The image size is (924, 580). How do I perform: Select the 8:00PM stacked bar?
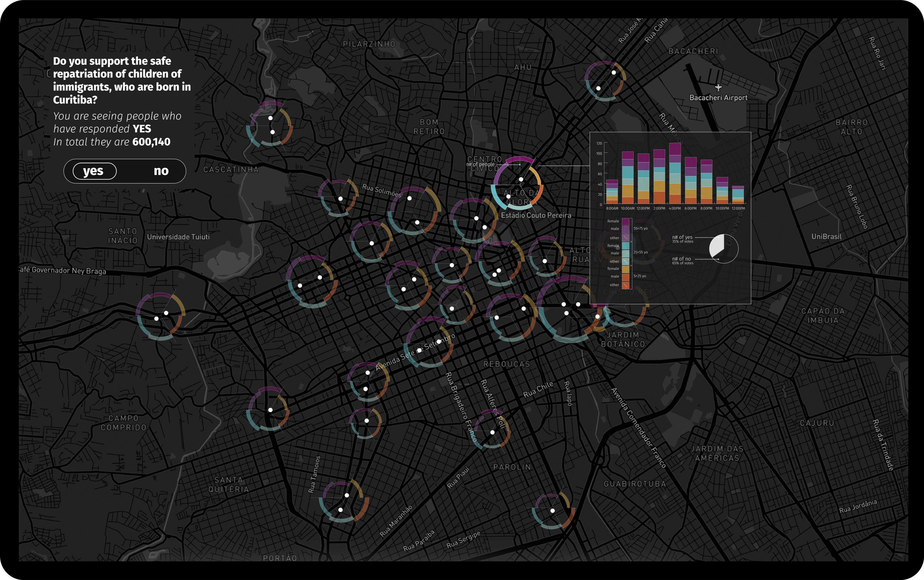[x=706, y=181]
